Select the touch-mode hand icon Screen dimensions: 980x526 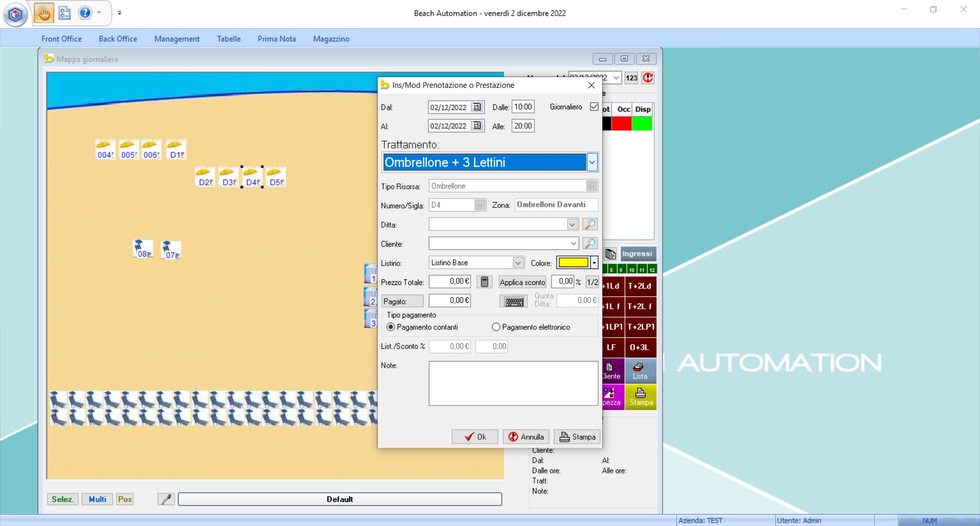pos(44,13)
